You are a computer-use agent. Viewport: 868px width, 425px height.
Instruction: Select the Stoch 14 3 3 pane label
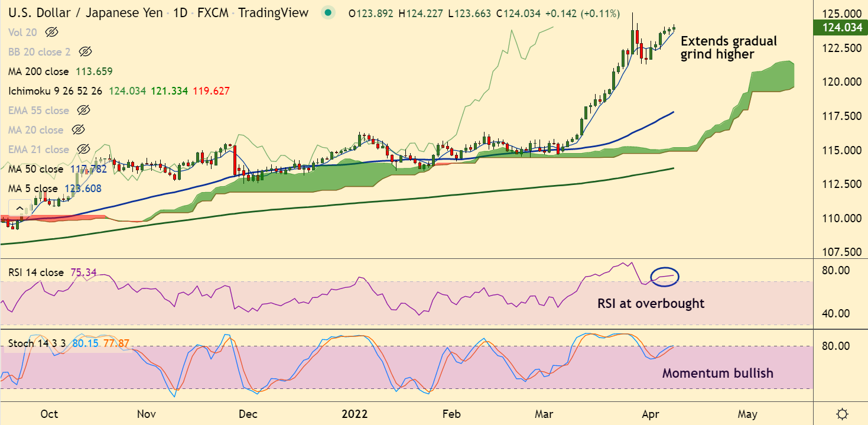[x=37, y=343]
